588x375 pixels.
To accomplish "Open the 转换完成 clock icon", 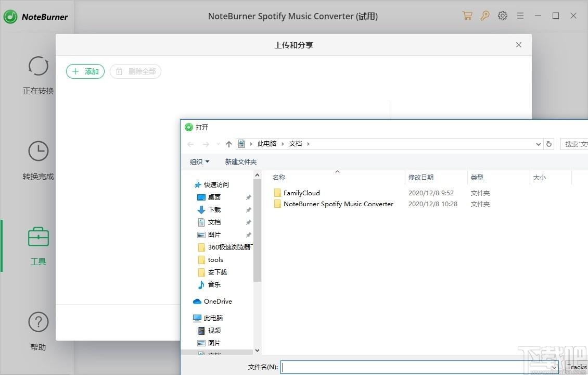I will (x=38, y=151).
